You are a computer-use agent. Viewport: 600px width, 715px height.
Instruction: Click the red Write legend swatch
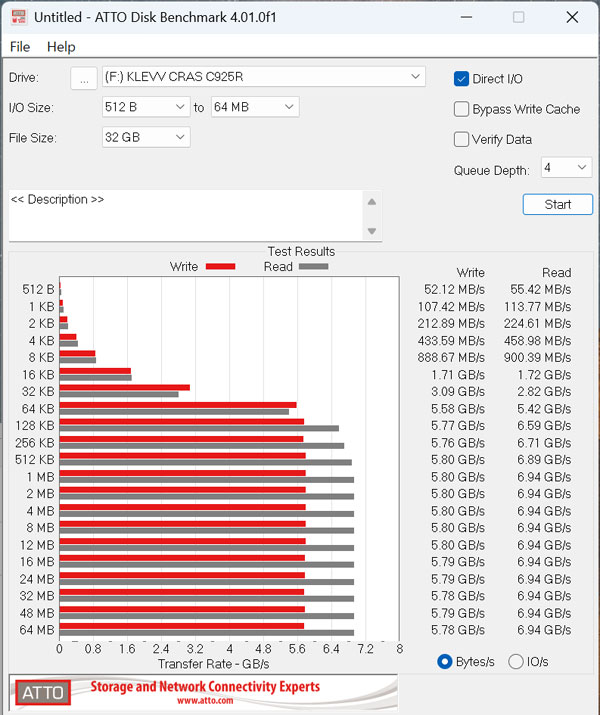(220, 267)
